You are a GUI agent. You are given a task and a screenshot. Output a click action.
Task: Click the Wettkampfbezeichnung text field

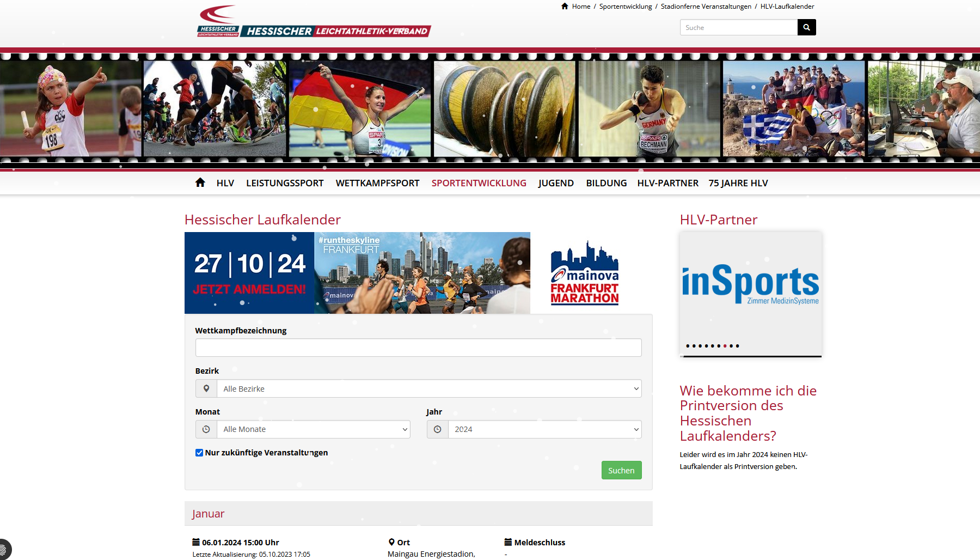(418, 348)
